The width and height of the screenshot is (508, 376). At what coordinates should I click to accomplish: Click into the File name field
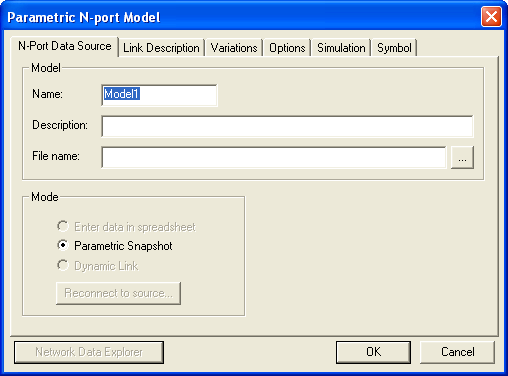coord(274,157)
